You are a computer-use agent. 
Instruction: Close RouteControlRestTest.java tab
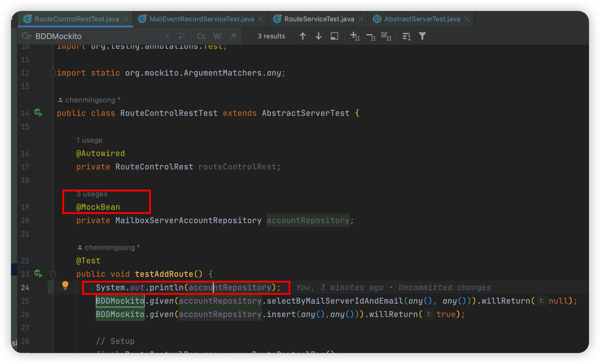[126, 19]
